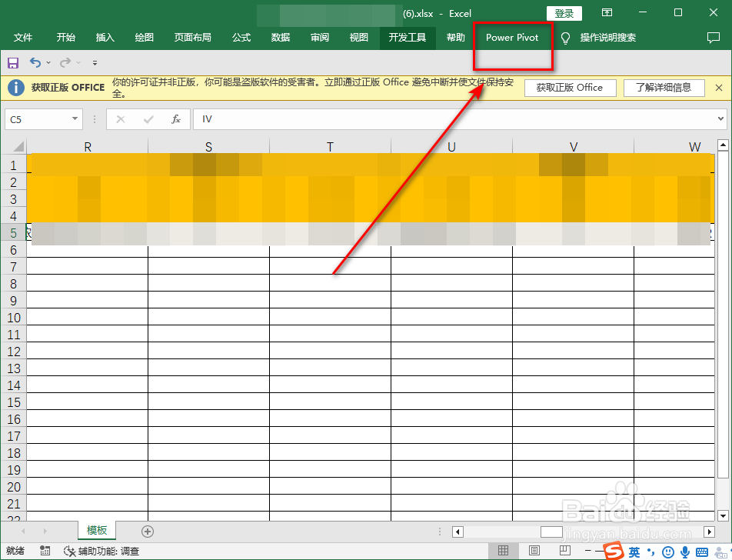Switch to Normal view icon
This screenshot has height=560, width=732.
[x=503, y=551]
